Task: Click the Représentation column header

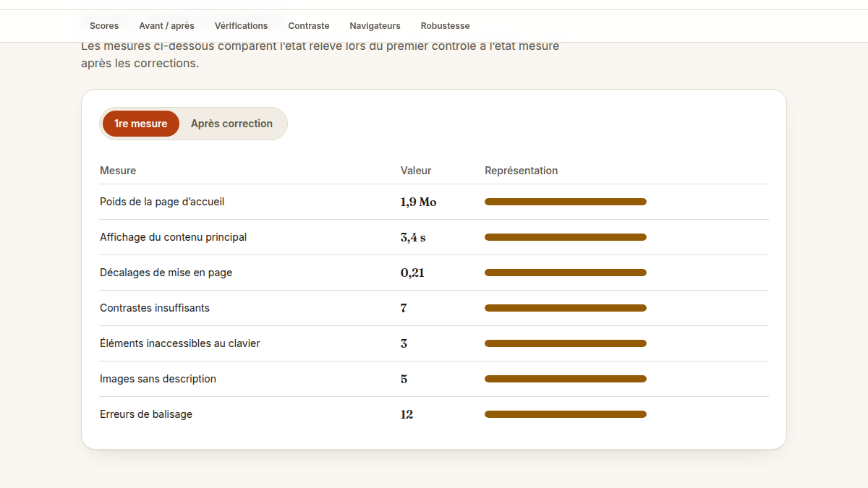Action: 521,171
